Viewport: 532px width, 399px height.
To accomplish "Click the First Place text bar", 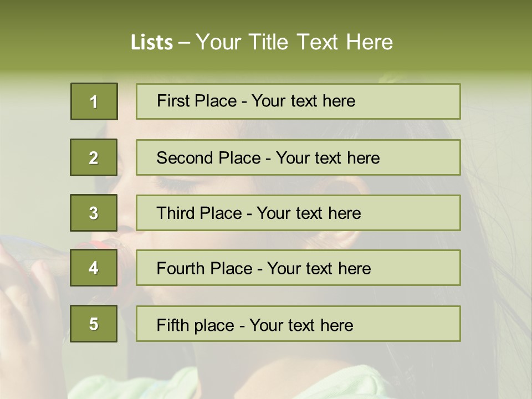I will 298,101.
